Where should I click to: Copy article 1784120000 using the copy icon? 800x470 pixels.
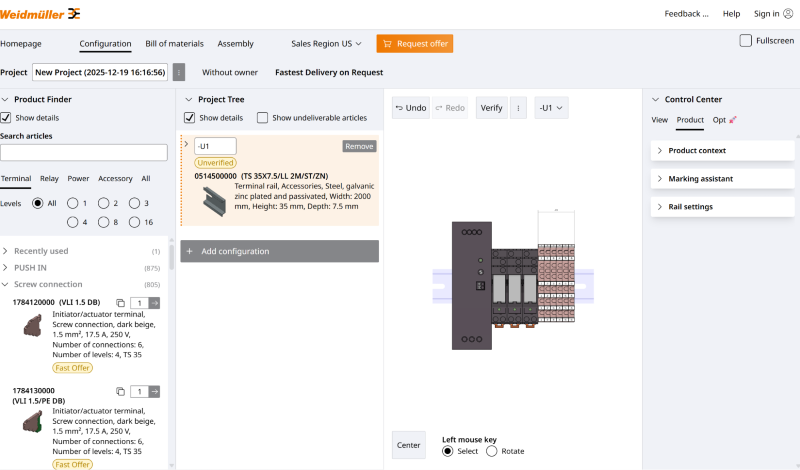pyautogui.click(x=120, y=303)
